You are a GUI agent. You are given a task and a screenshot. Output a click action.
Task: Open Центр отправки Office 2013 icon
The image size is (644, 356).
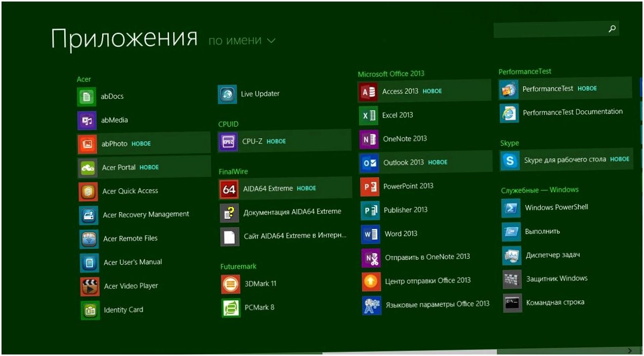pyautogui.click(x=371, y=282)
